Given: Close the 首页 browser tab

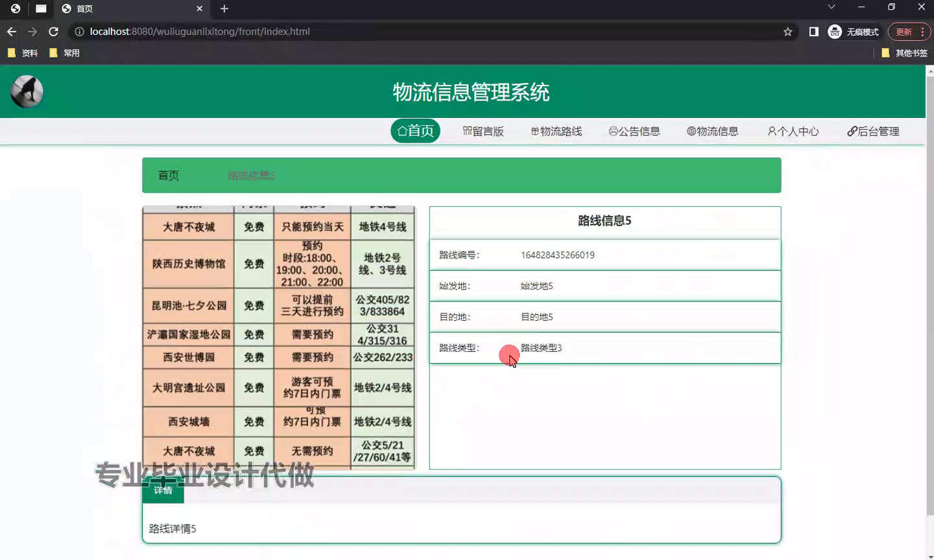Looking at the screenshot, I should coord(200,8).
